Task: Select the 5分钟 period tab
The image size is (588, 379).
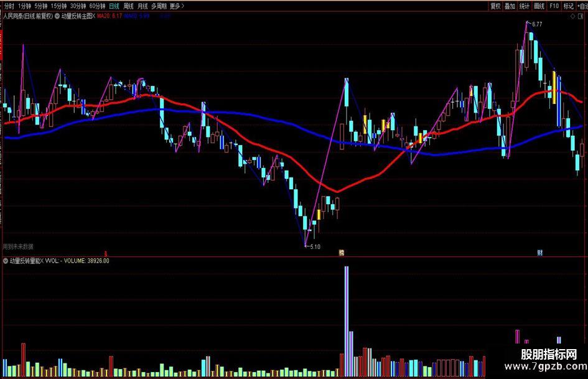Action: 41,6
